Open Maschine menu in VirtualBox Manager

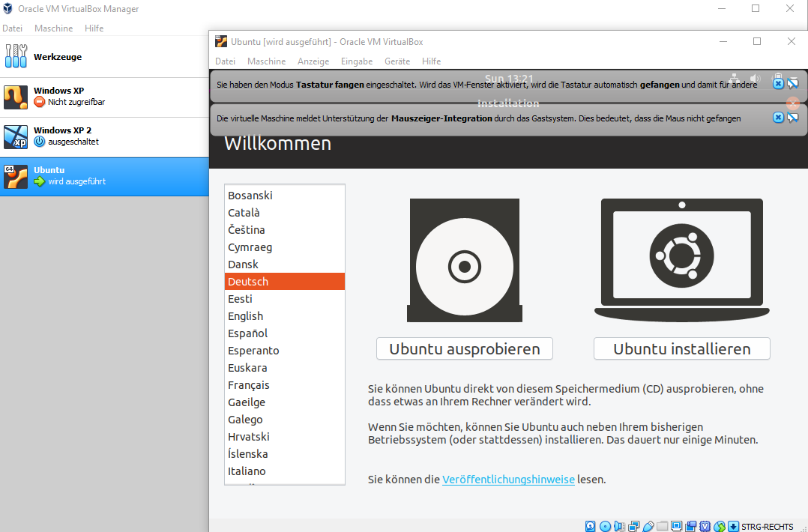point(54,28)
